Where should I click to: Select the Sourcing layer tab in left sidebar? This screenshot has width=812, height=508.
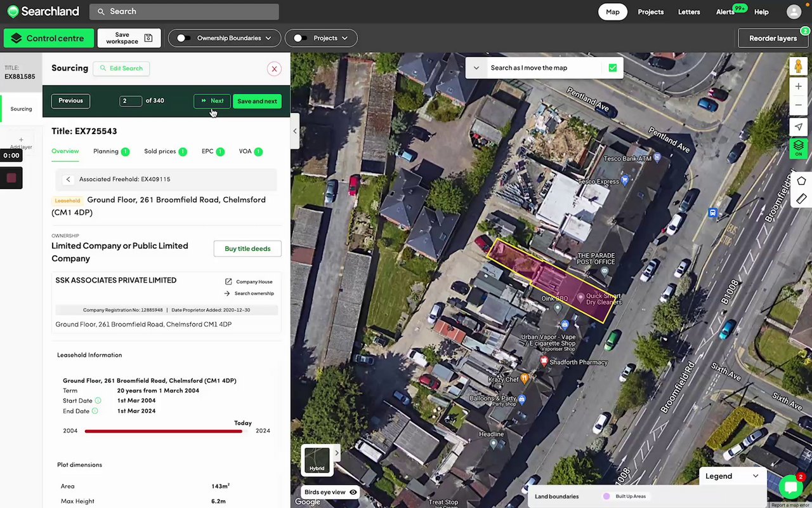click(21, 109)
